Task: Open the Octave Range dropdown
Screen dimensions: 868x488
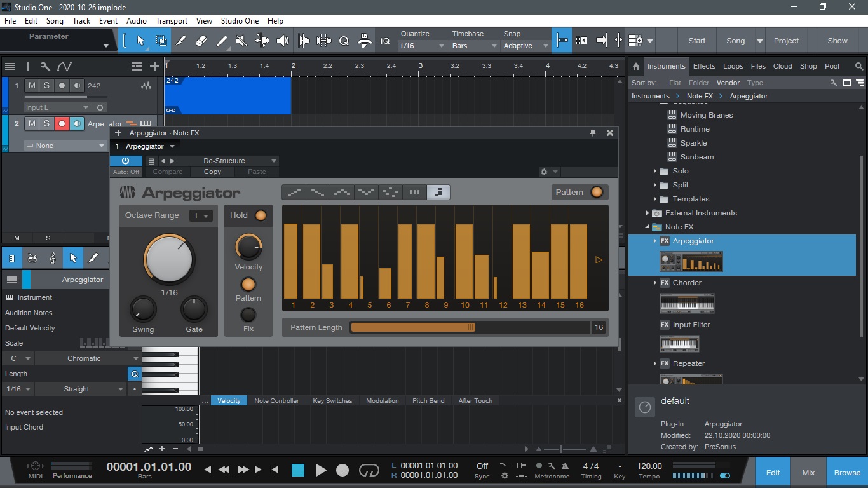Action: click(201, 216)
